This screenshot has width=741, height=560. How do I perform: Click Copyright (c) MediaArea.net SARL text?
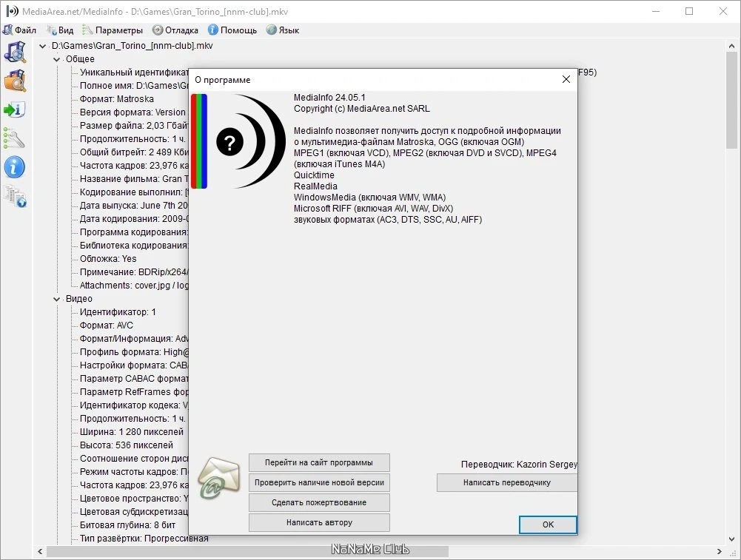point(361,109)
